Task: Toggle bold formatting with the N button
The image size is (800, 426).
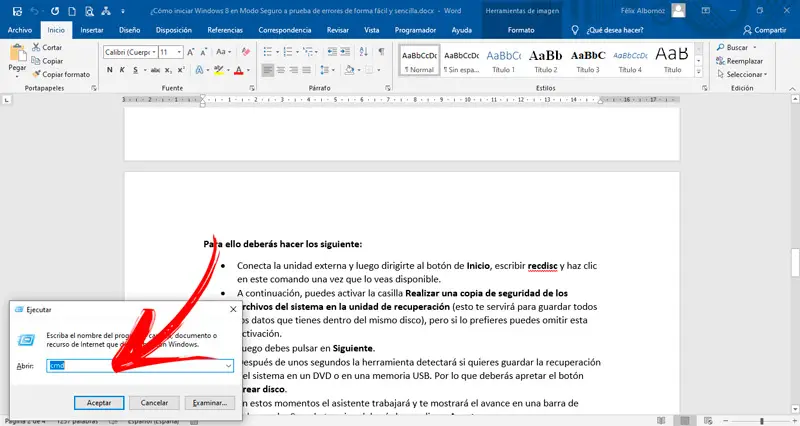Action: [x=108, y=70]
